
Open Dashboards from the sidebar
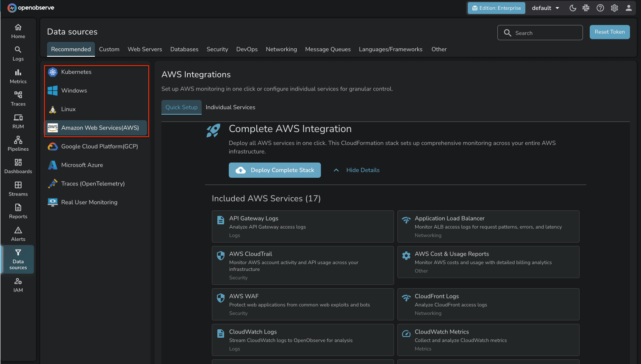point(18,166)
